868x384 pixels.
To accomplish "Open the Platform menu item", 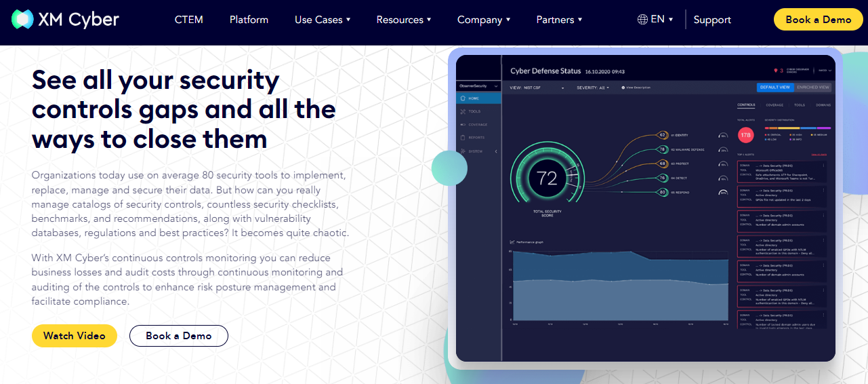I will (x=249, y=20).
